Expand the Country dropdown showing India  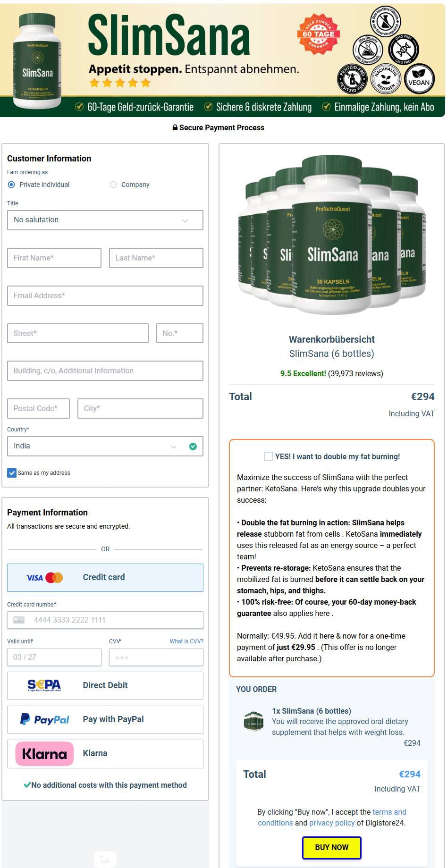(105, 446)
